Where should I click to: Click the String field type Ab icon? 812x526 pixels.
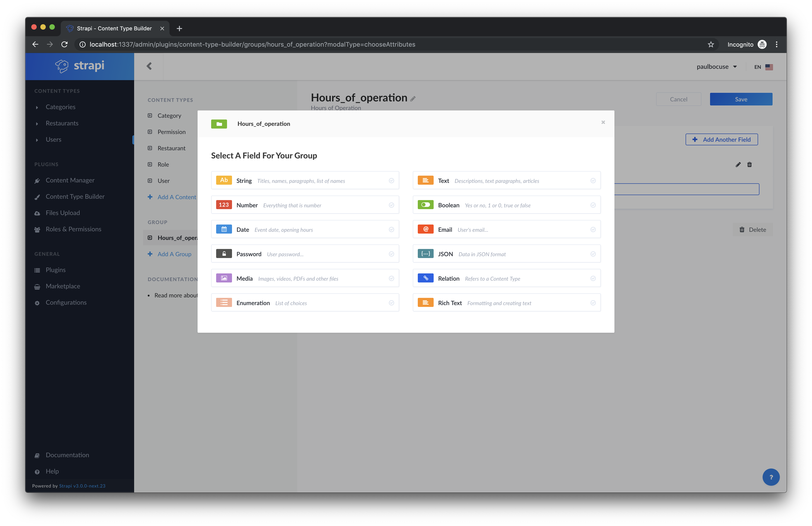coord(224,180)
